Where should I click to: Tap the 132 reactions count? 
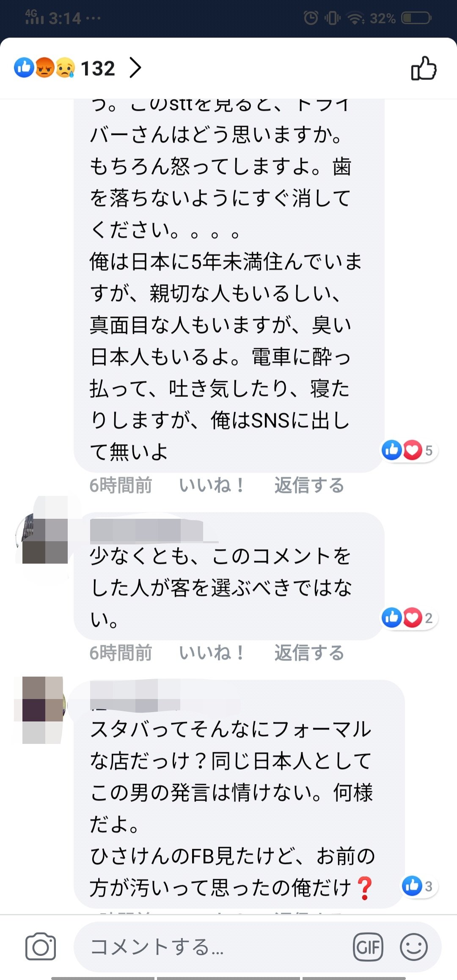pyautogui.click(x=98, y=68)
